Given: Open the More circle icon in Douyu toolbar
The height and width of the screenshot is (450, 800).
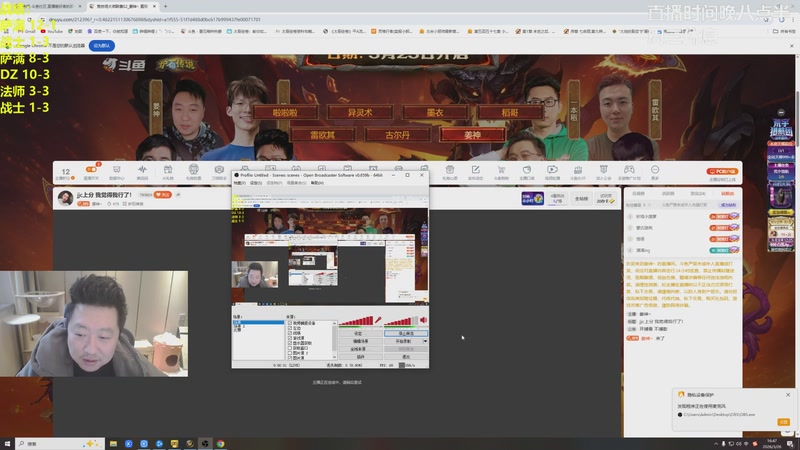Looking at the screenshot, I should (x=655, y=169).
